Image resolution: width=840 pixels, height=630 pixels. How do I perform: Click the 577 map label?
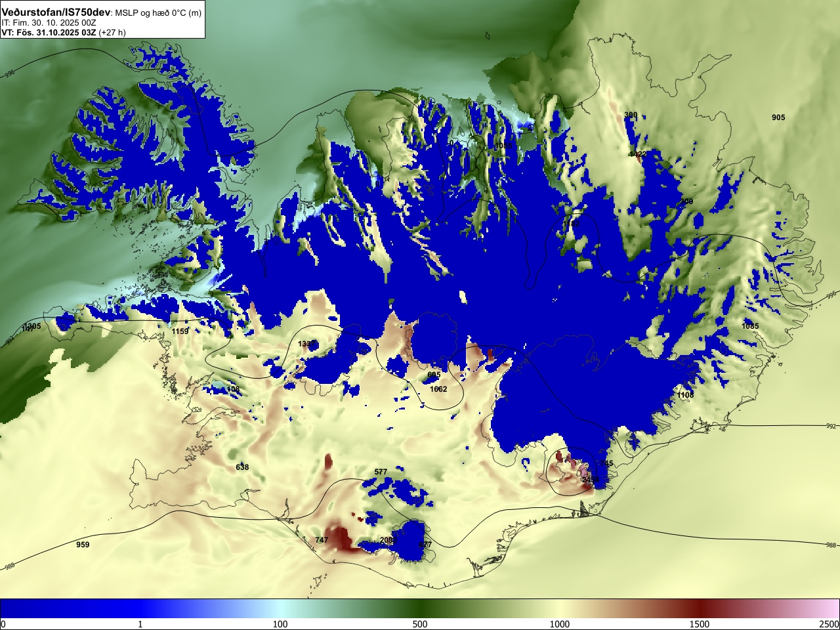(x=381, y=472)
